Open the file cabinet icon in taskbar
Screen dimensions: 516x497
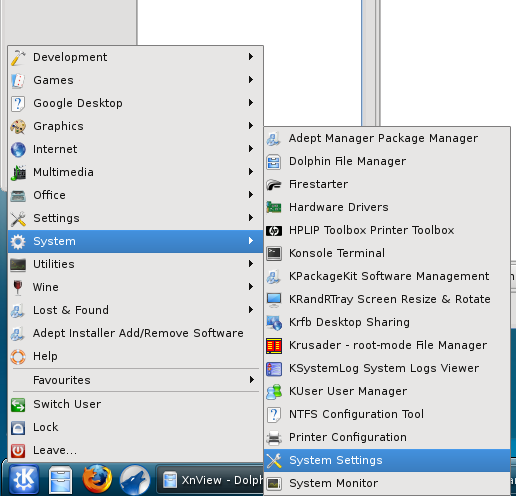[x=60, y=479]
